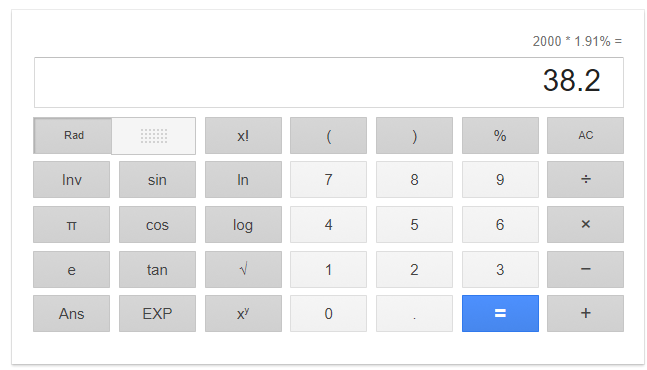The image size is (647, 370).
Task: Clear everything with the AC button
Action: point(585,135)
